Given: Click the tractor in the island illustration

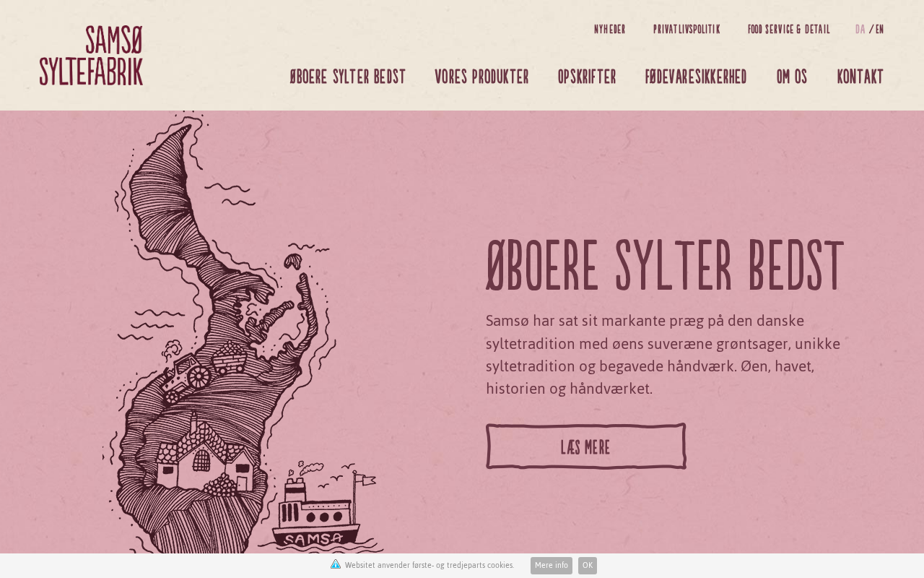Looking at the screenshot, I should (186, 376).
